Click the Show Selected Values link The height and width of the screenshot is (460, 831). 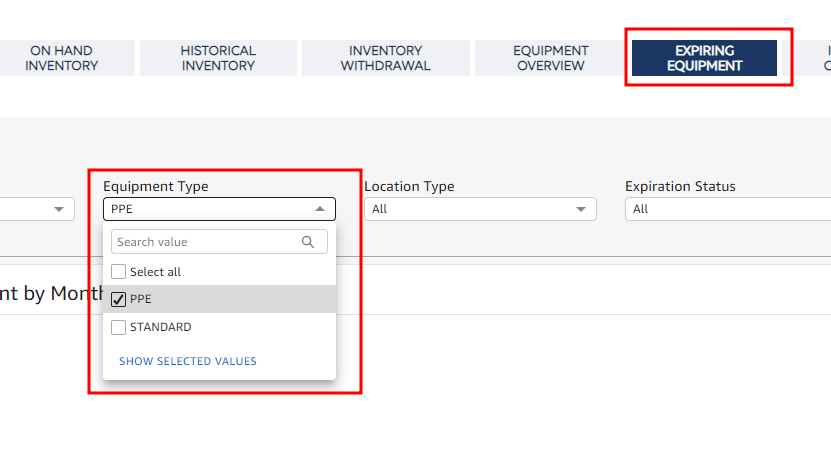tap(188, 361)
